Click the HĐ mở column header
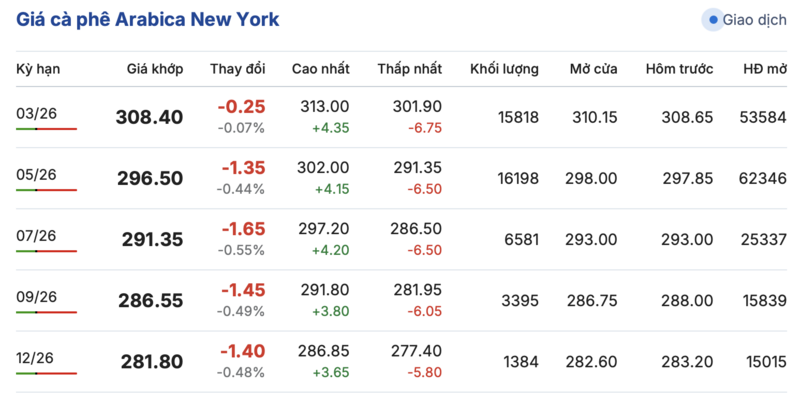Image resolution: width=800 pixels, height=402 pixels. 763,69
